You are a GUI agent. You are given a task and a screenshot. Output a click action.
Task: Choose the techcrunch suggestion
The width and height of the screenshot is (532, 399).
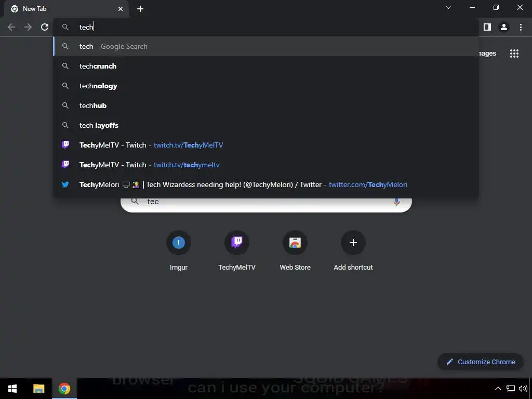click(266, 66)
